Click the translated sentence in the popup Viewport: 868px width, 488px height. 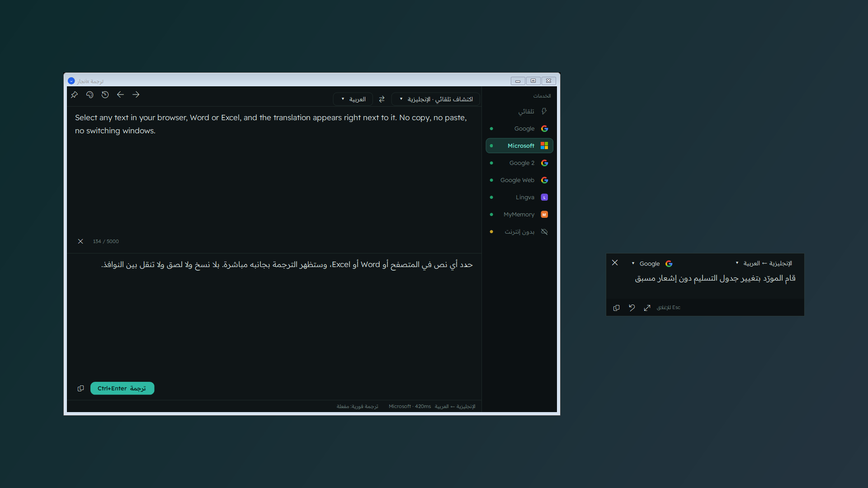tap(715, 278)
